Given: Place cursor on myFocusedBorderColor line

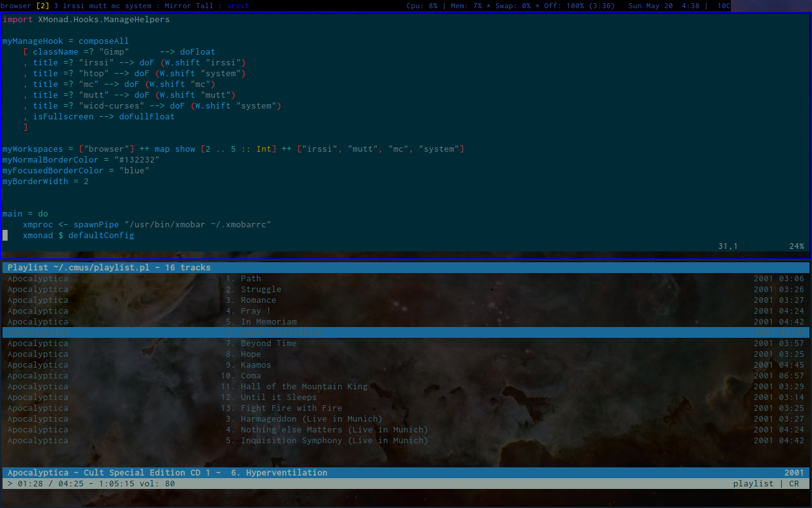Looking at the screenshot, I should tap(76, 171).
